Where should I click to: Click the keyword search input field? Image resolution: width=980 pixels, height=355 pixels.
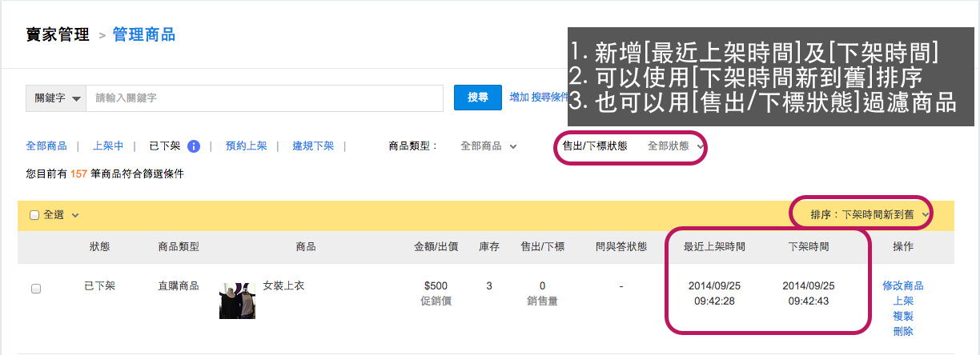pos(264,98)
